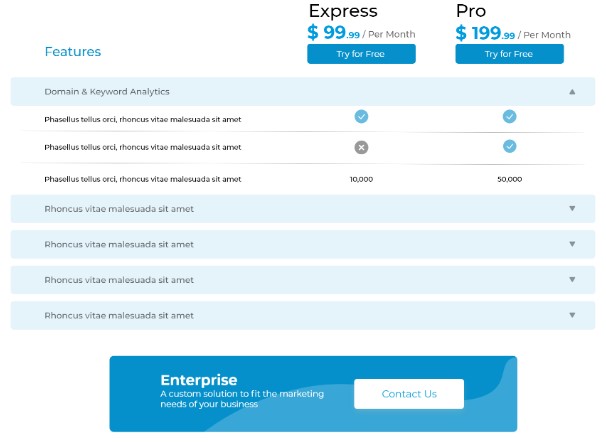Viewport: 606px width, 444px height.
Task: Click Pro checkmark icon in second feature row
Action: click(509, 146)
